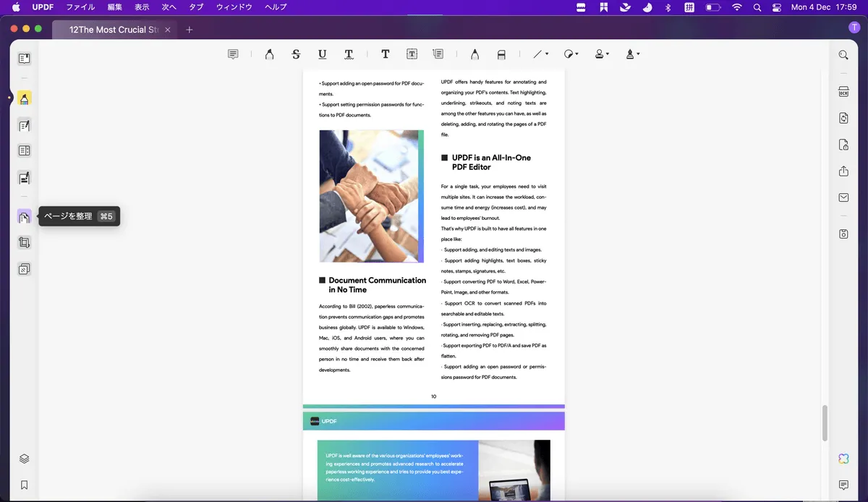Open the user account avatar 'T'
The width and height of the screenshot is (868, 502).
[x=854, y=27]
